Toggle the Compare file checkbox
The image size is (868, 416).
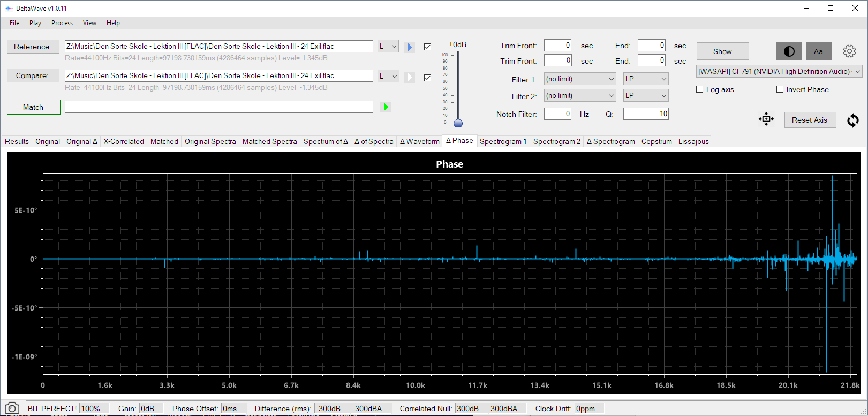click(x=427, y=78)
